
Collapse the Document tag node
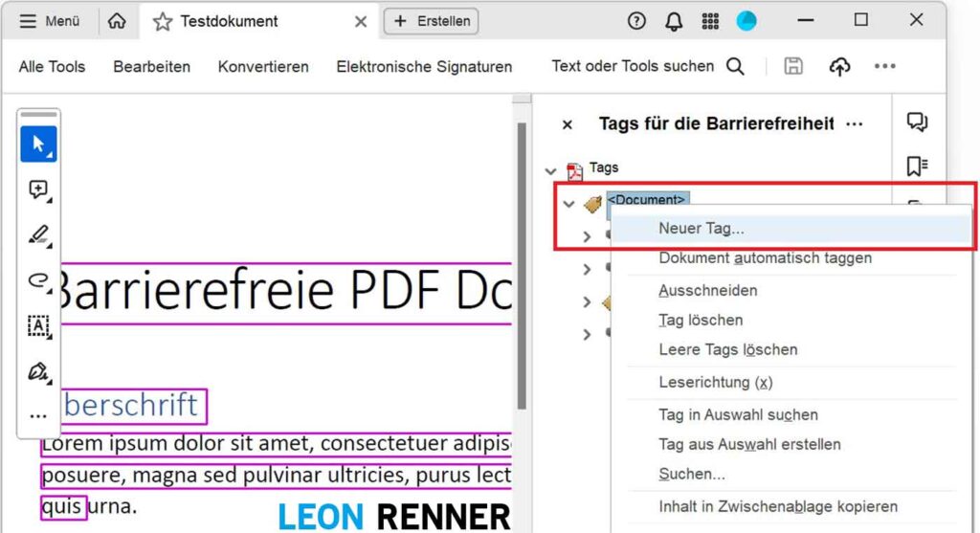(568, 204)
